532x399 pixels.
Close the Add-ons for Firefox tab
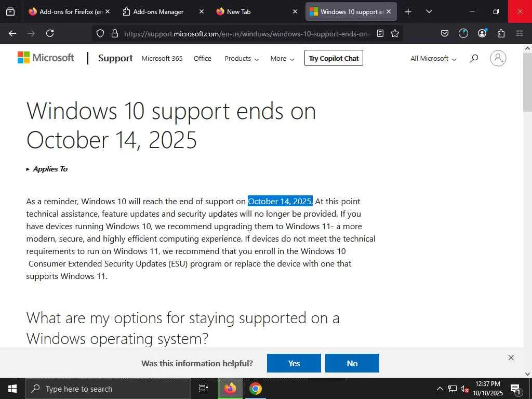[108, 11]
